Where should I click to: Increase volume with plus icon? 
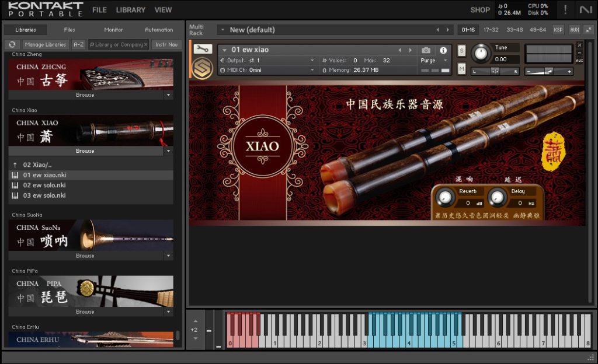tap(569, 71)
